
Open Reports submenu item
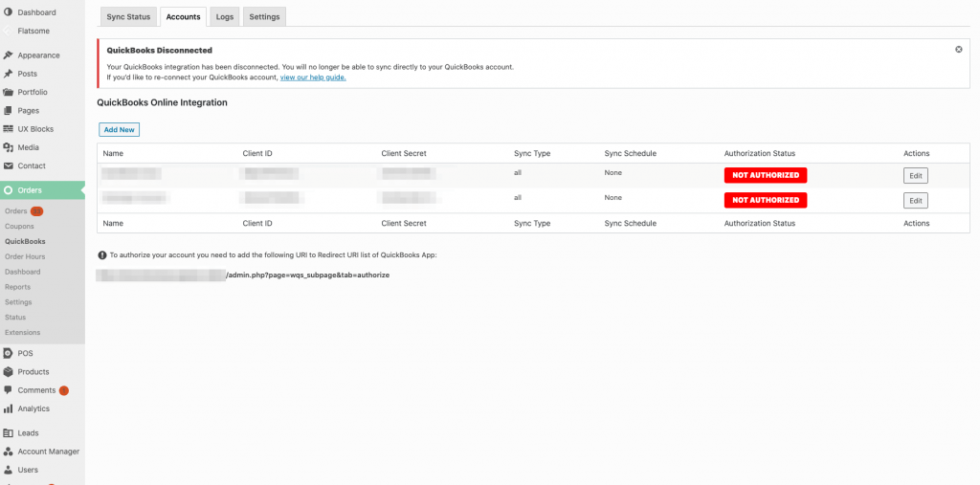pos(17,287)
